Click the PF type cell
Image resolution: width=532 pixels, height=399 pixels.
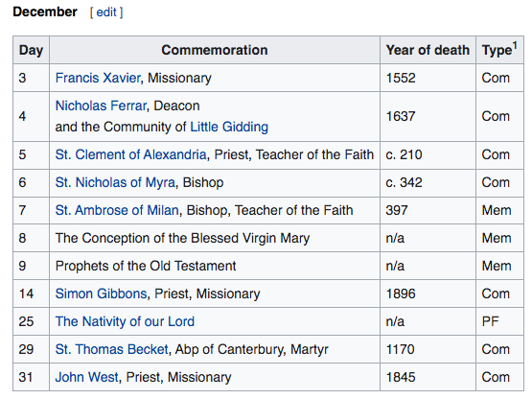coord(499,321)
